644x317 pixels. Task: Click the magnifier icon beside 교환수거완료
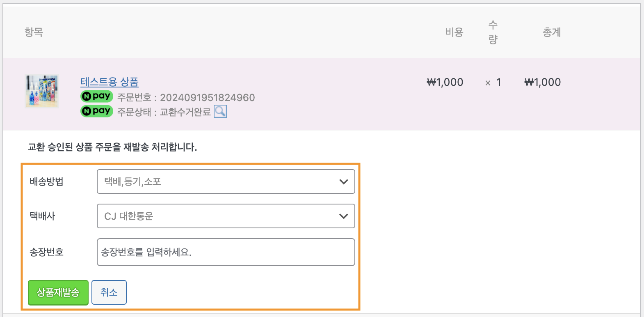(220, 111)
